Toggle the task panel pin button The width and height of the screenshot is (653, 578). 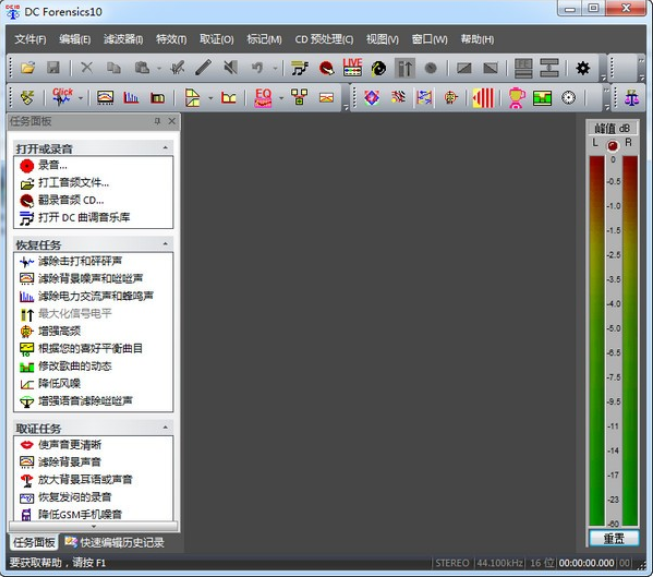tap(157, 121)
